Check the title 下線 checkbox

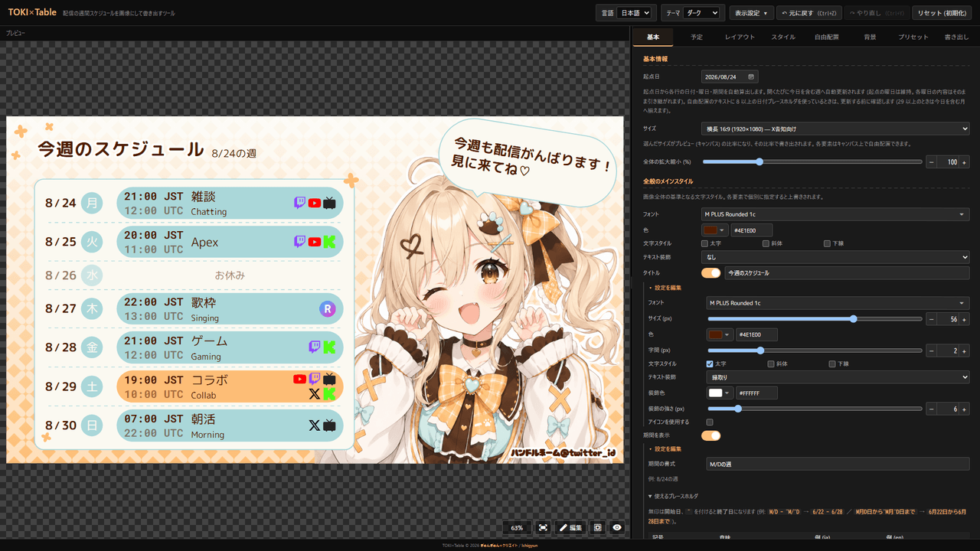coord(832,364)
